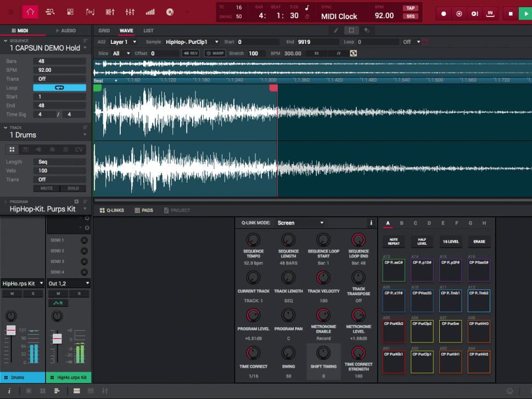Click the Drums channel volume fader
This screenshot has height=399, width=532.
(x=12, y=329)
